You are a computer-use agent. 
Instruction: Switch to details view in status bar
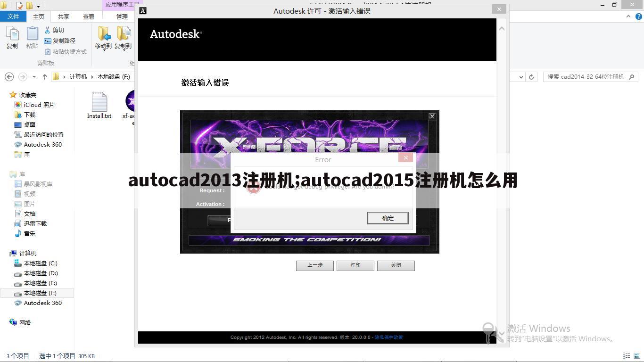(x=627, y=356)
